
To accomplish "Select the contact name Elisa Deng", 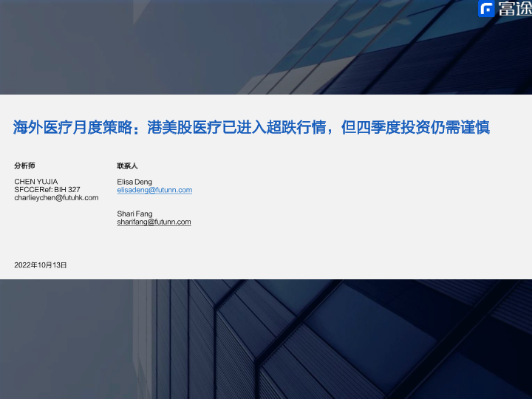I will [134, 181].
